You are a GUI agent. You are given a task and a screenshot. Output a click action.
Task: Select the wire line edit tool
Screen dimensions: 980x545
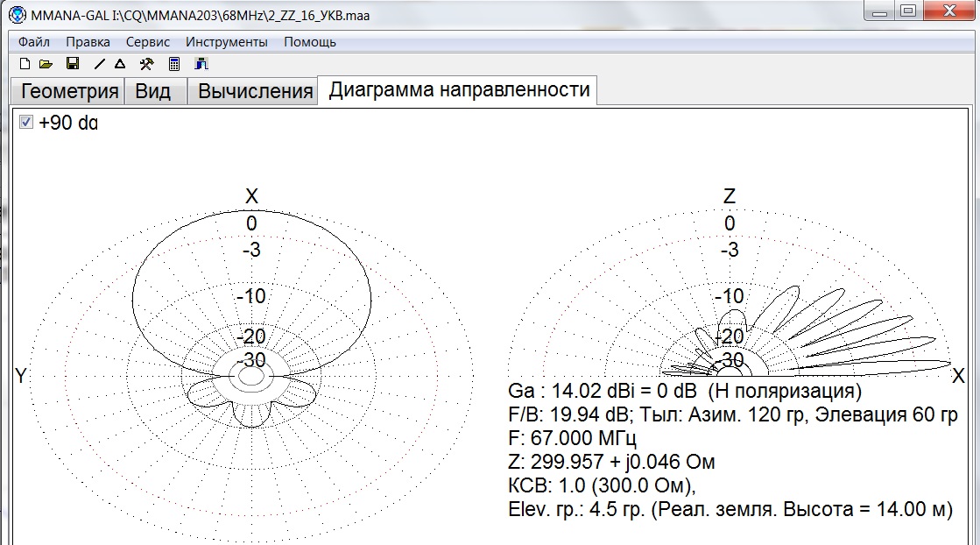99,64
